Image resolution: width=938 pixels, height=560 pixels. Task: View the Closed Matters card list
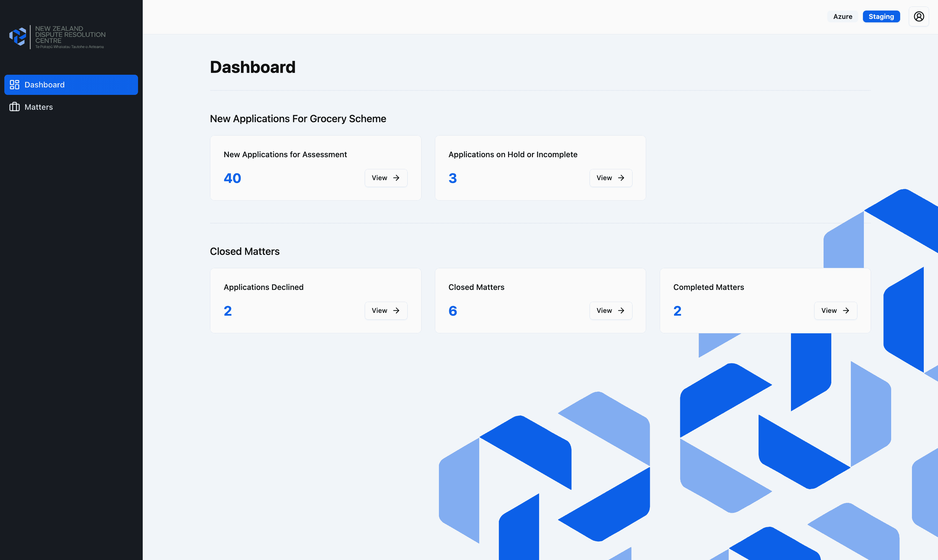(610, 311)
